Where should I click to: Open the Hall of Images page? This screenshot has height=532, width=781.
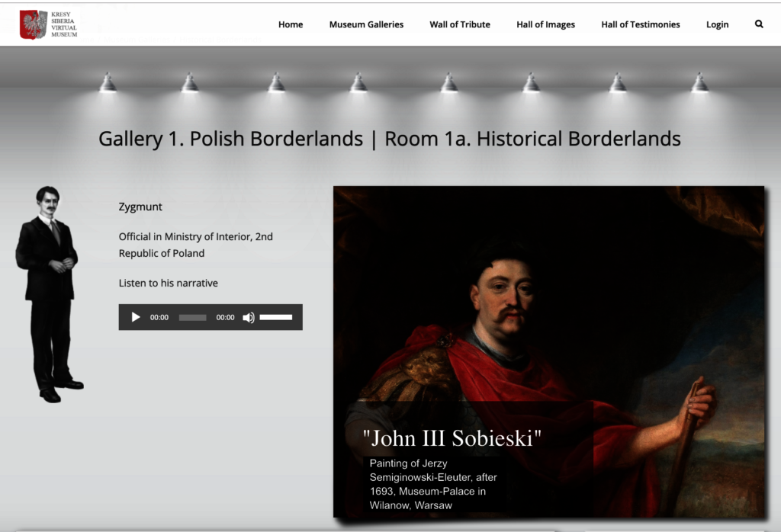coord(545,24)
